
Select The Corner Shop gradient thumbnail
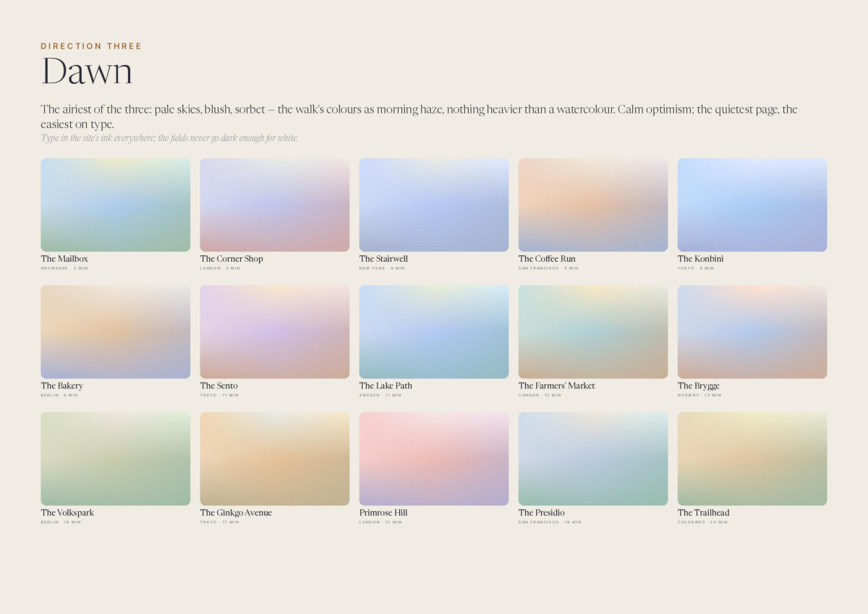275,205
